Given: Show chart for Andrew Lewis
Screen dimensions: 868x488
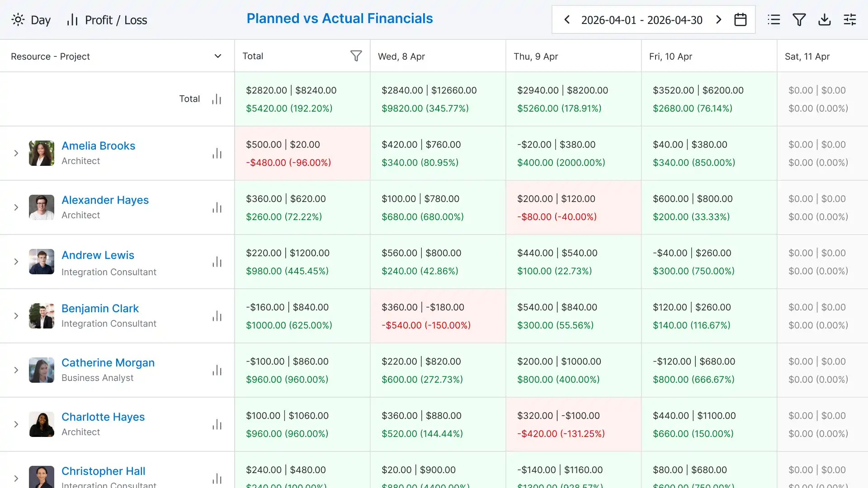Looking at the screenshot, I should [217, 262].
